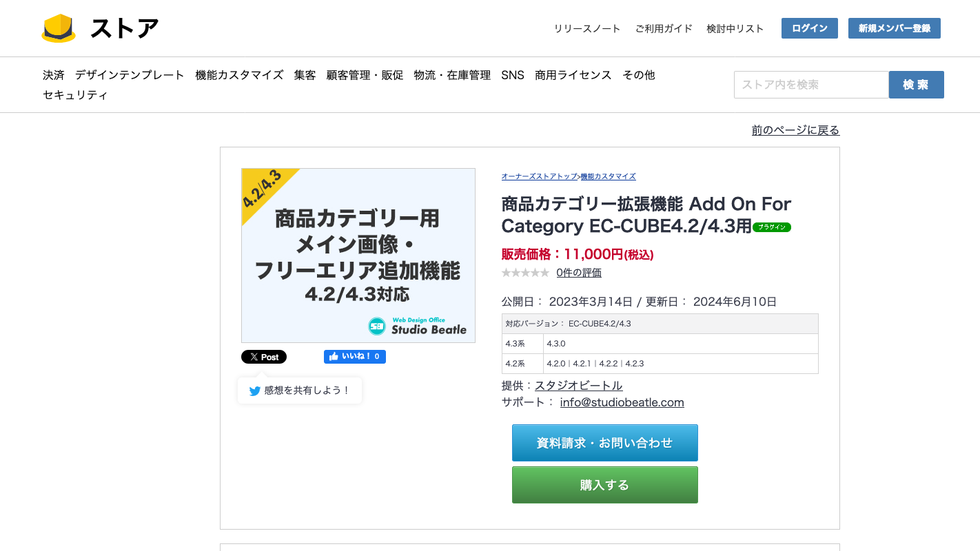Select 物流・在庫管理 category menu

click(452, 75)
